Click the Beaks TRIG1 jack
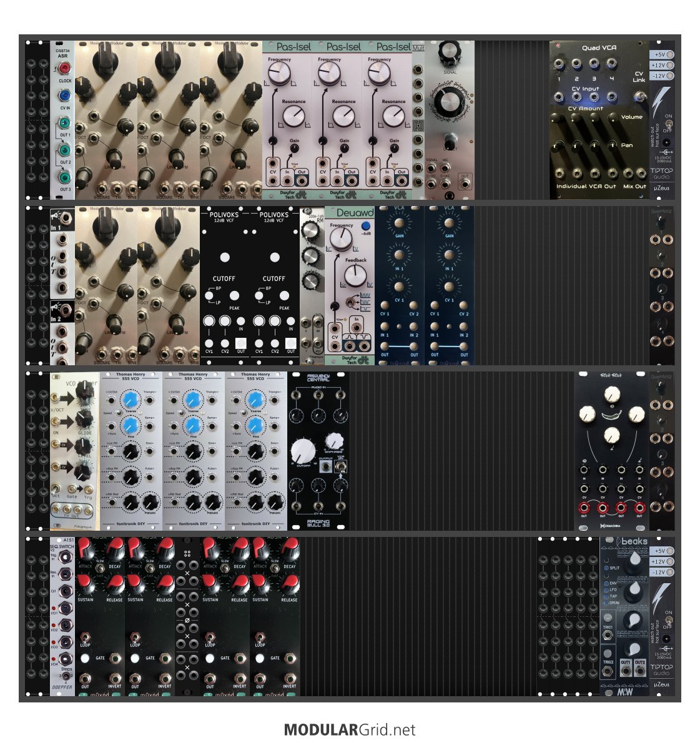The width and height of the screenshot is (700, 743). point(608,636)
